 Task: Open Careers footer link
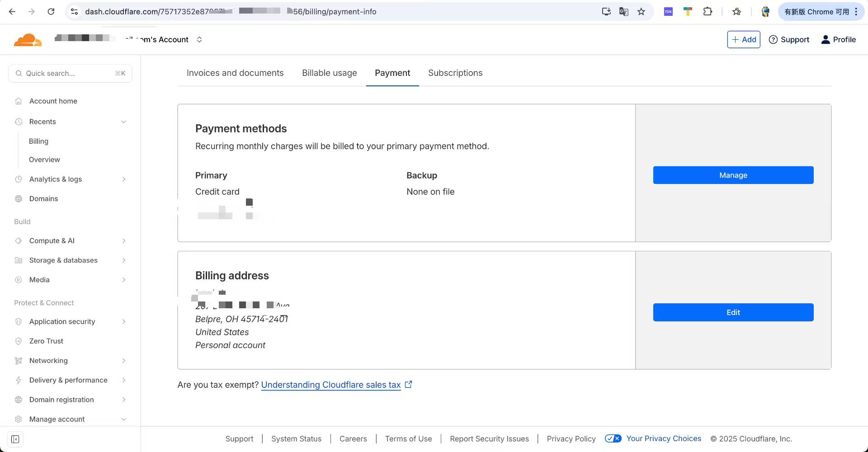pyautogui.click(x=353, y=439)
